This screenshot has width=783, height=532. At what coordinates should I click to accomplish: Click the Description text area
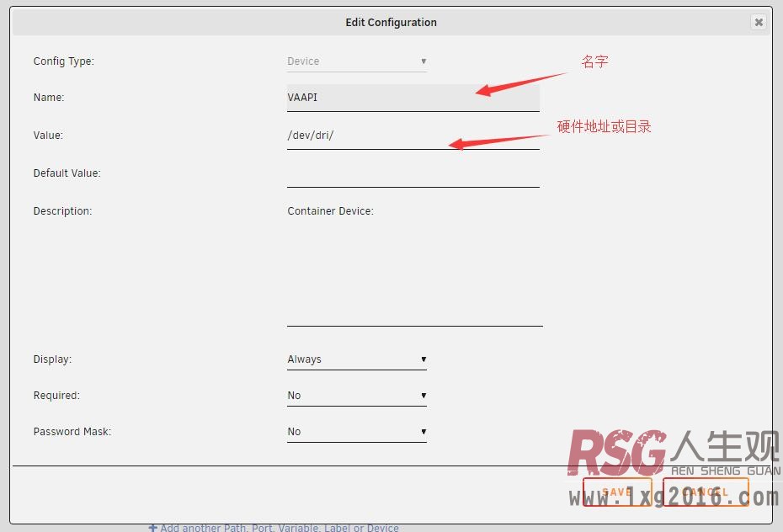click(x=414, y=263)
